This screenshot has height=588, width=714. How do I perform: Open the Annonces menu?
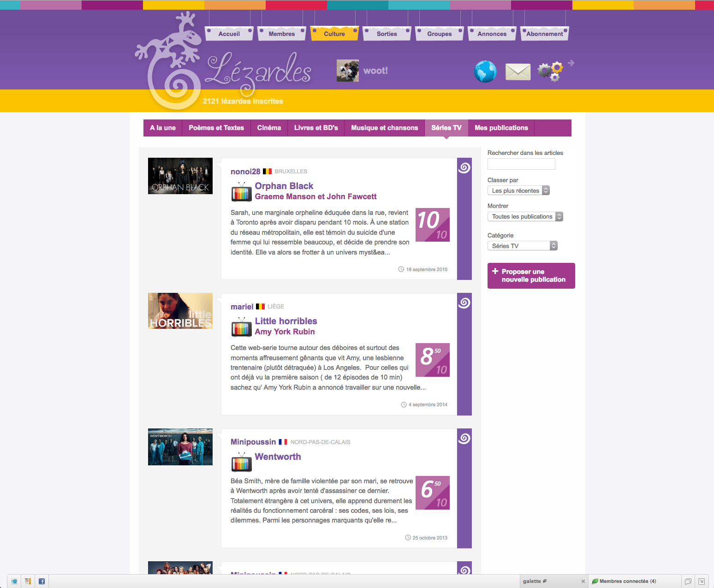click(x=492, y=34)
